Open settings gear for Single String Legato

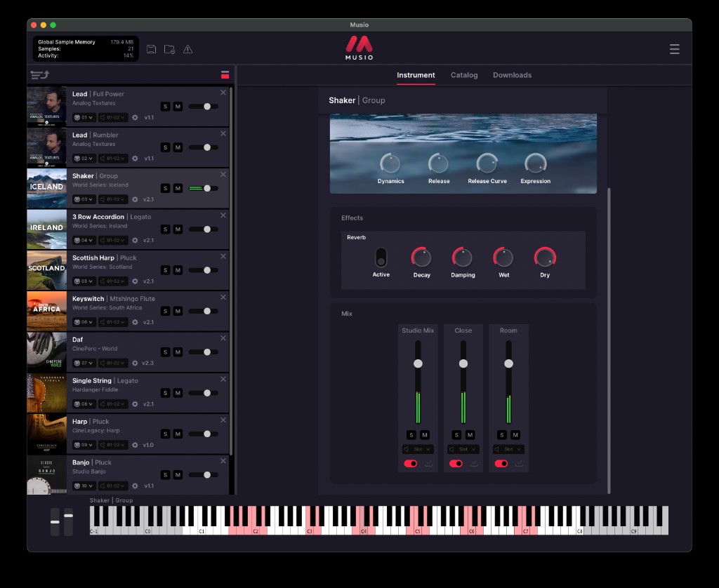point(135,403)
